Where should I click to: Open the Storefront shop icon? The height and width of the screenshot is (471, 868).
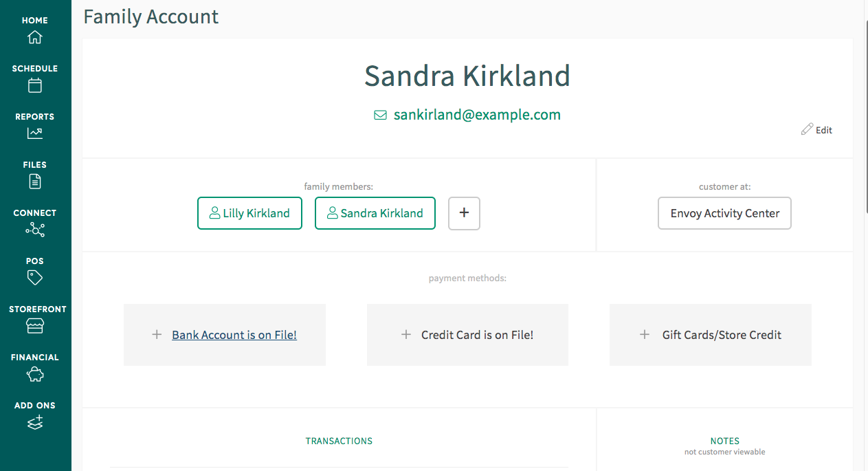point(35,326)
